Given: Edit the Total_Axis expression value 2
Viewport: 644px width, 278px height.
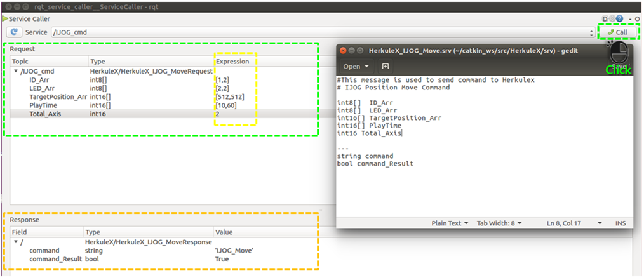Looking at the screenshot, I should (x=217, y=114).
